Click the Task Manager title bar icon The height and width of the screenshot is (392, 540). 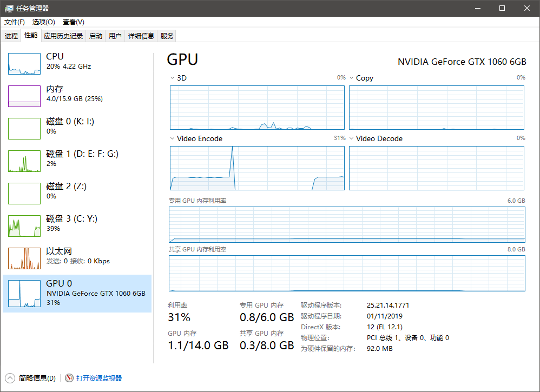9,8
